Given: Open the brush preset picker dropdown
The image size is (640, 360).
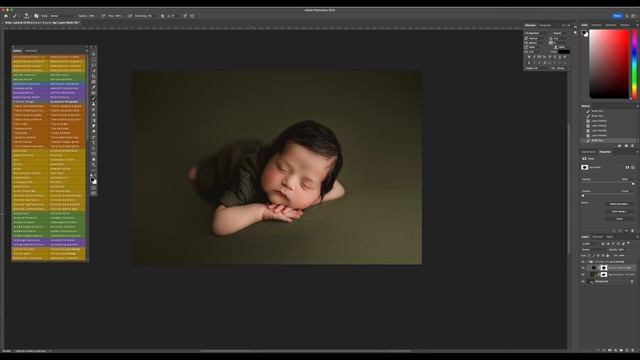Looking at the screenshot, I should point(28,16).
